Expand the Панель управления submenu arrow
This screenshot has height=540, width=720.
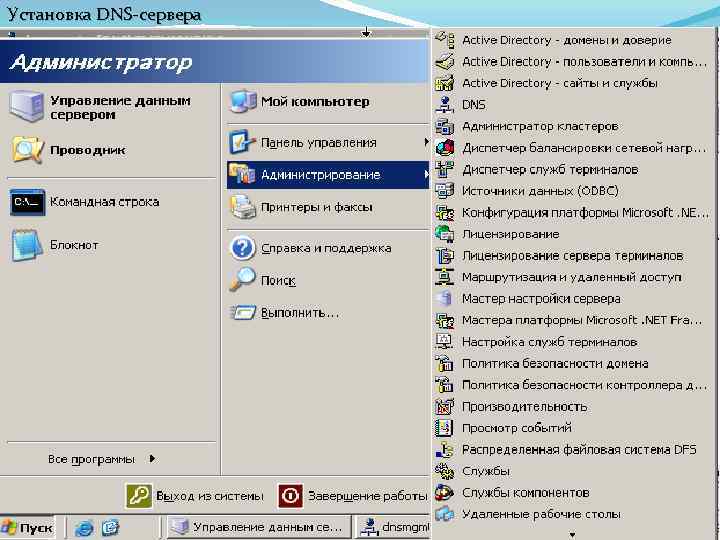click(426, 142)
